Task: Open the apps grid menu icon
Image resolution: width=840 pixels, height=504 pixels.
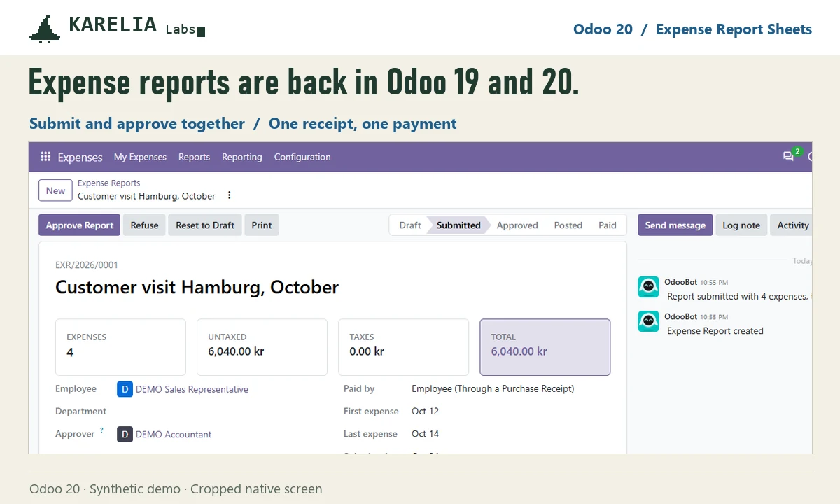Action: (45, 157)
